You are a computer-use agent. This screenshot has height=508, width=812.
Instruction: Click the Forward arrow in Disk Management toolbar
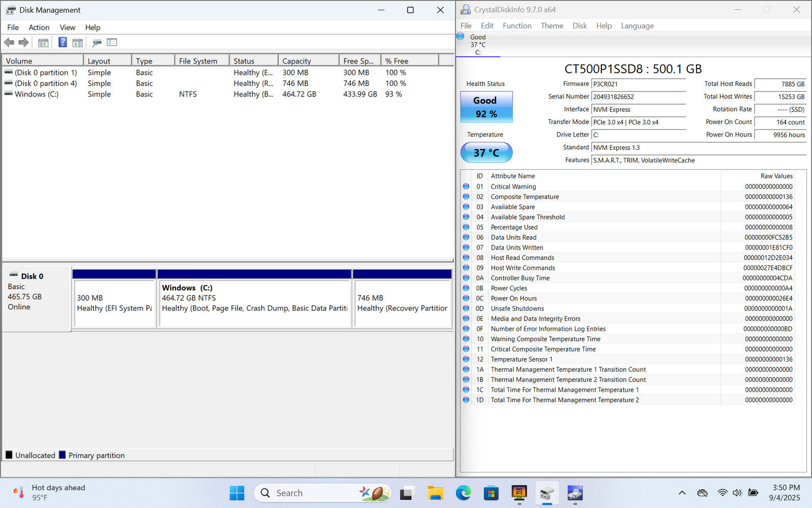23,43
